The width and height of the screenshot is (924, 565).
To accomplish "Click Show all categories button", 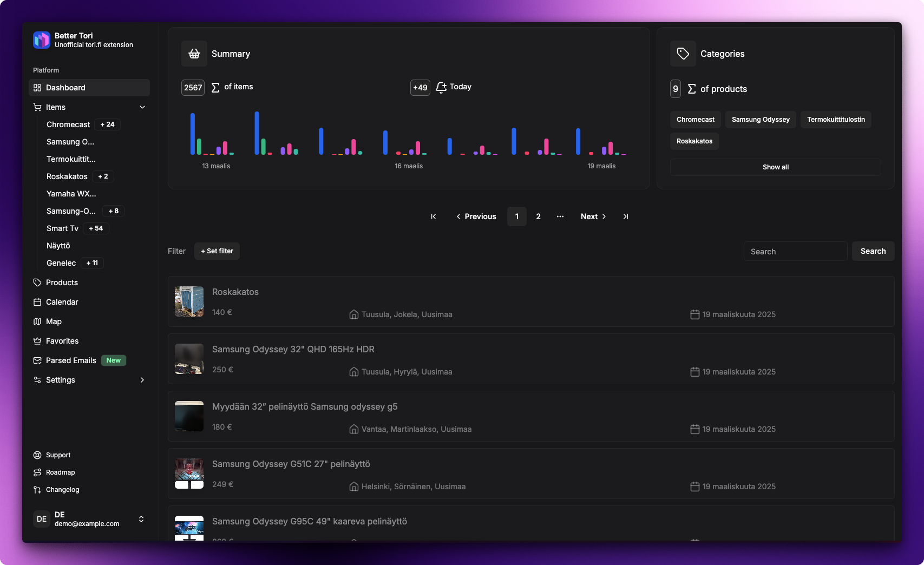I will (x=776, y=167).
